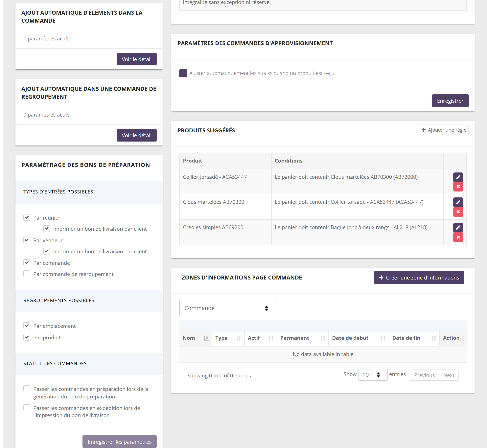Uncheck the Par commande checkbox
The width and height of the screenshot is (487, 448).
pos(27,262)
